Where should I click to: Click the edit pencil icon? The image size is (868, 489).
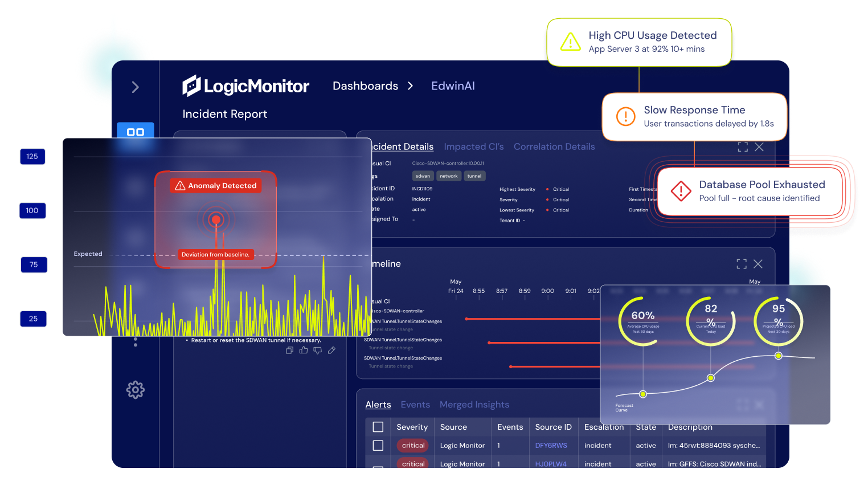(331, 351)
